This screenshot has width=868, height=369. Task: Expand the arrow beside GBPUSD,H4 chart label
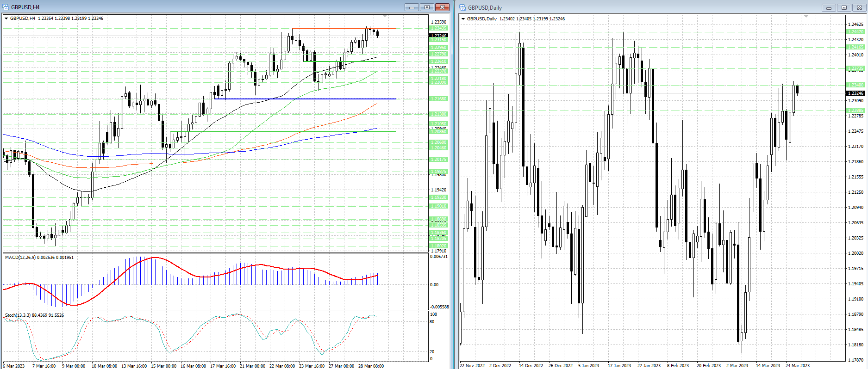tap(6, 18)
